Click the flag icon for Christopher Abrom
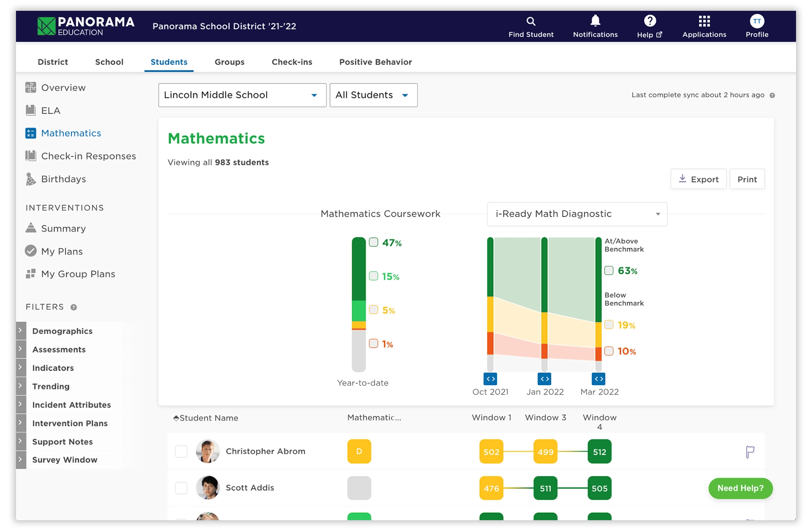Viewport: 812px width, 531px height. pos(750,452)
